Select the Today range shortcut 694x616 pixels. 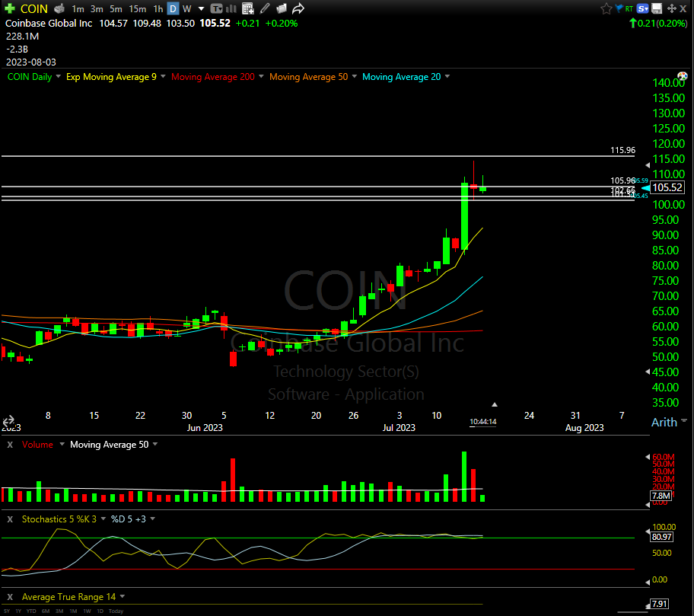(116, 611)
